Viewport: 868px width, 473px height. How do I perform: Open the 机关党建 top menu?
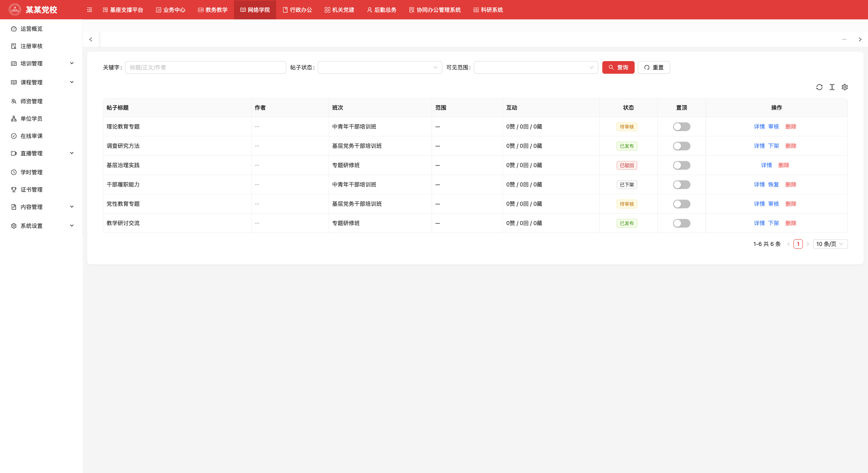[x=339, y=10]
